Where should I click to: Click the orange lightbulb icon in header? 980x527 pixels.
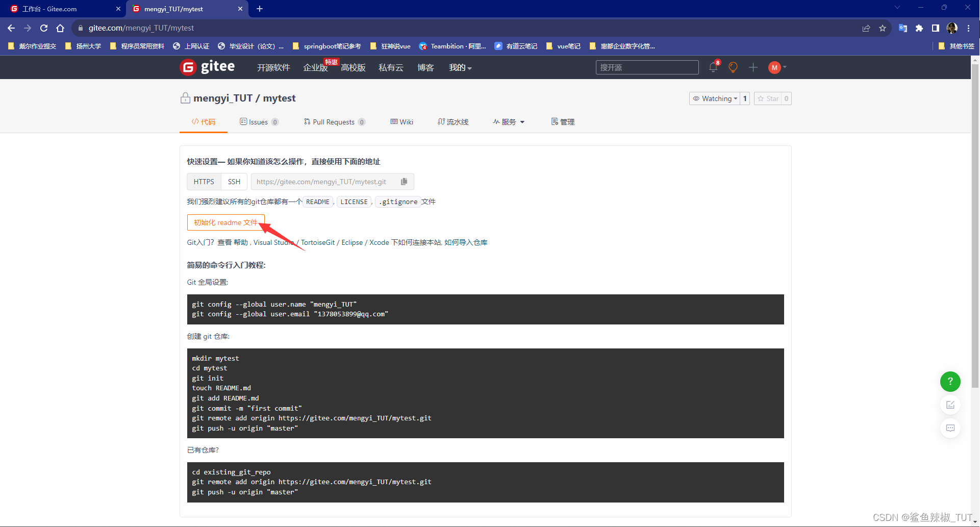tap(733, 67)
